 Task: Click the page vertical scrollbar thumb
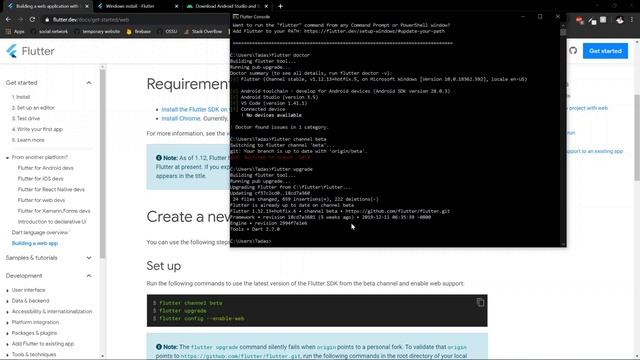tap(637, 137)
